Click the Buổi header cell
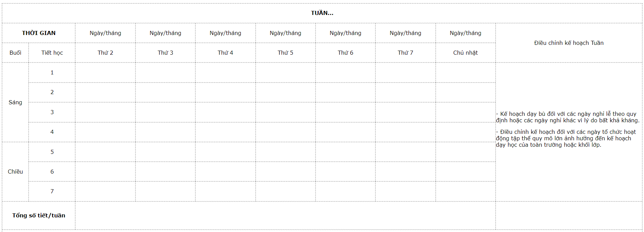644x232 pixels. click(15, 53)
